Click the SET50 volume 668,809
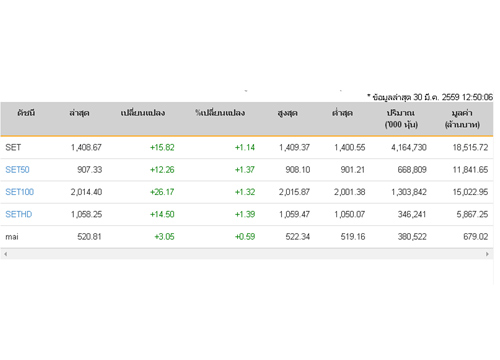This screenshot has width=500, height=360. tap(412, 170)
